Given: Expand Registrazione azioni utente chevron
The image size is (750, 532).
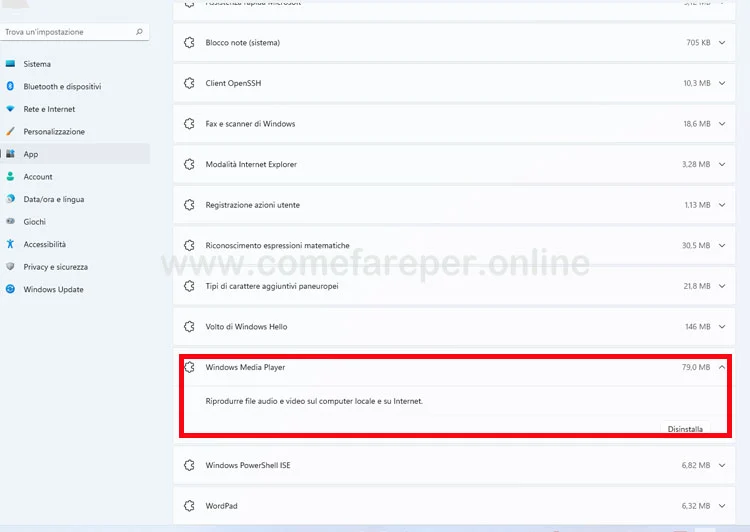Looking at the screenshot, I should pos(722,205).
